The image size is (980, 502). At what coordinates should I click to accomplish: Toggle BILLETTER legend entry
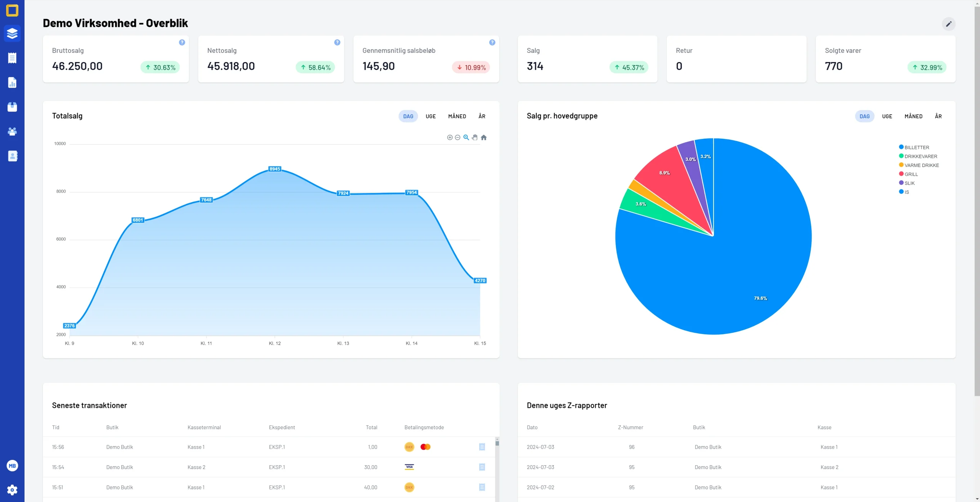914,147
